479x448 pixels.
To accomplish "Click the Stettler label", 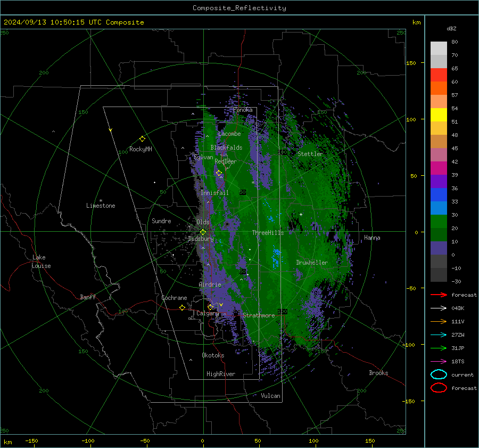I will tap(310, 154).
